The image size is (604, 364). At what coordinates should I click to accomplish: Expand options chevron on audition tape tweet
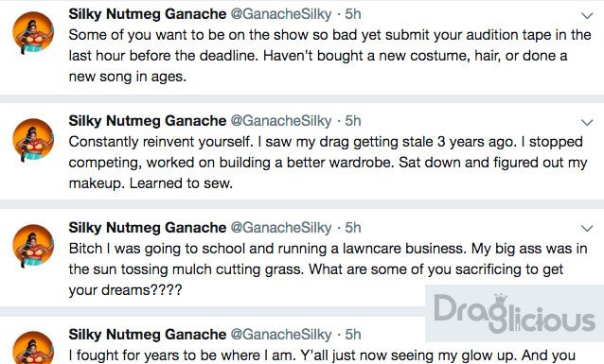[x=587, y=16]
